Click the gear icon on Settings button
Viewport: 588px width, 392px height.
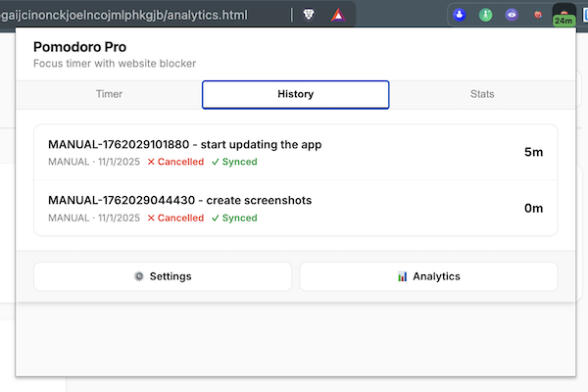click(x=139, y=276)
